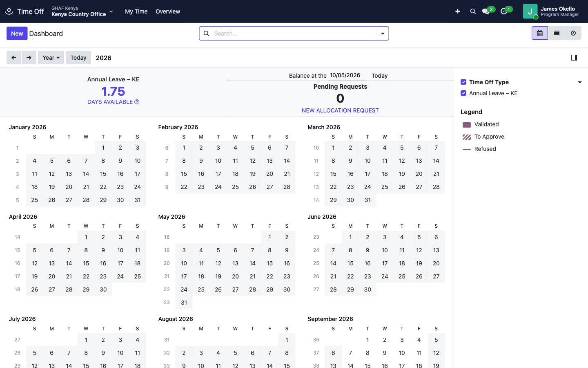
Task: Click the Refused legend line marker
Action: point(467,149)
